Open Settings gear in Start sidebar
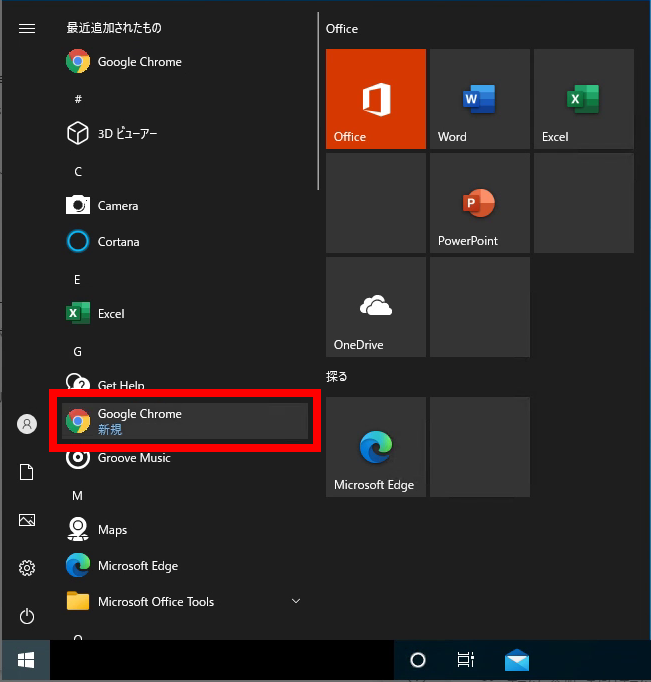The image size is (651, 682). 27,568
